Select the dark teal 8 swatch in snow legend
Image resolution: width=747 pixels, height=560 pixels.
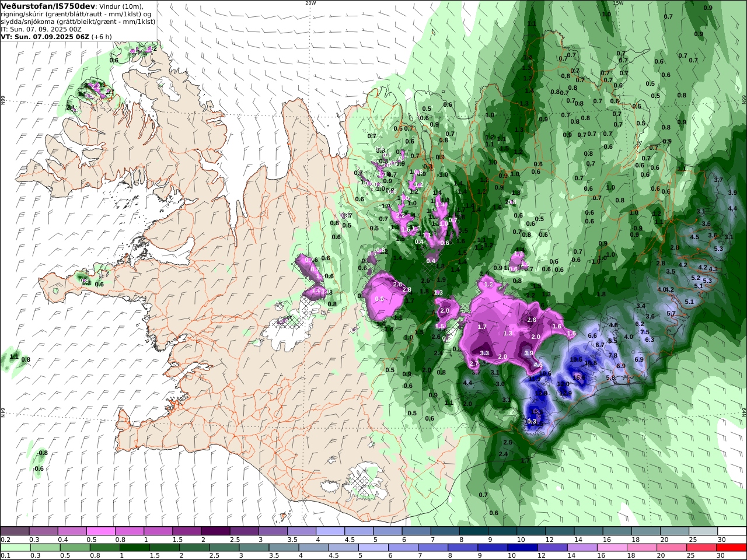[x=474, y=531]
